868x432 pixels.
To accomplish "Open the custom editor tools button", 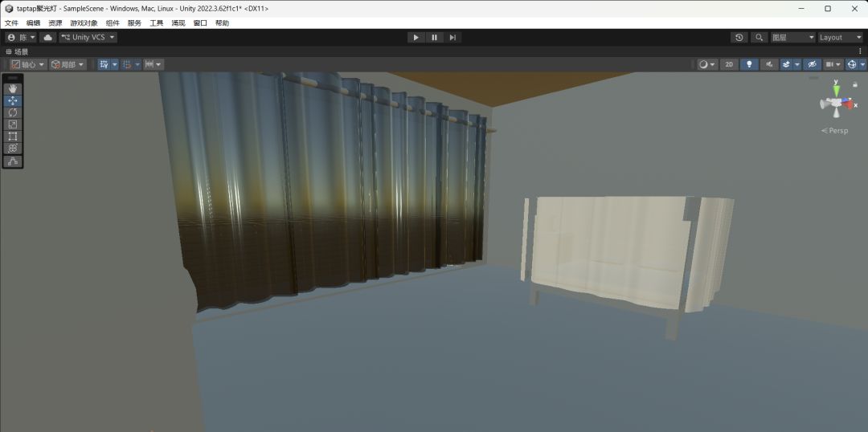I will (x=13, y=161).
